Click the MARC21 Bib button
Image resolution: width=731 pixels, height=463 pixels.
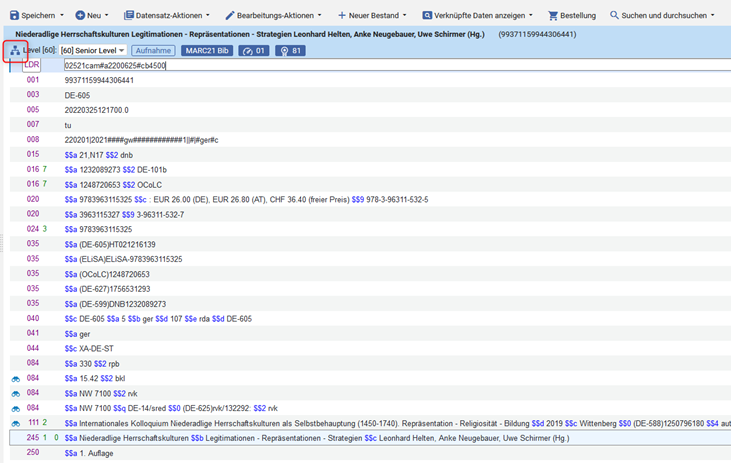(207, 51)
